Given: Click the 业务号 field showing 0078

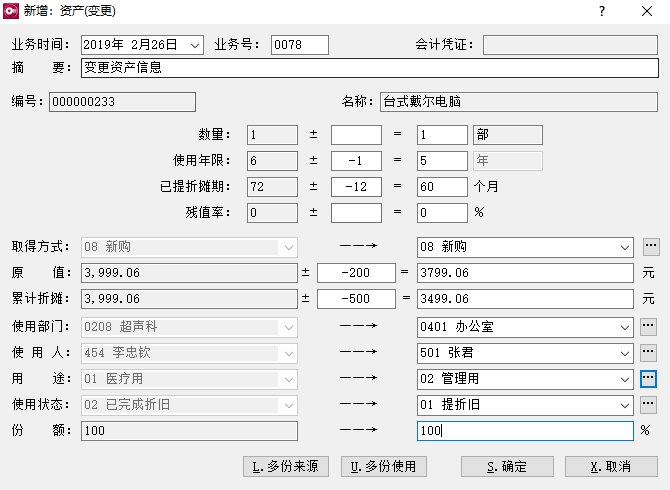Looking at the screenshot, I should coord(299,45).
